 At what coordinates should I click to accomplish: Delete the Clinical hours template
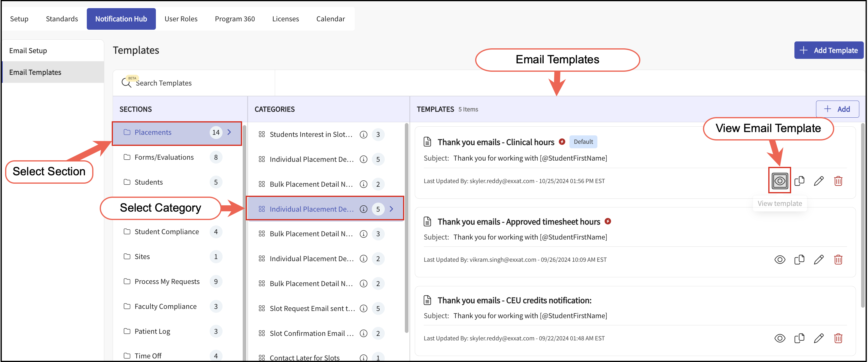[x=838, y=181]
